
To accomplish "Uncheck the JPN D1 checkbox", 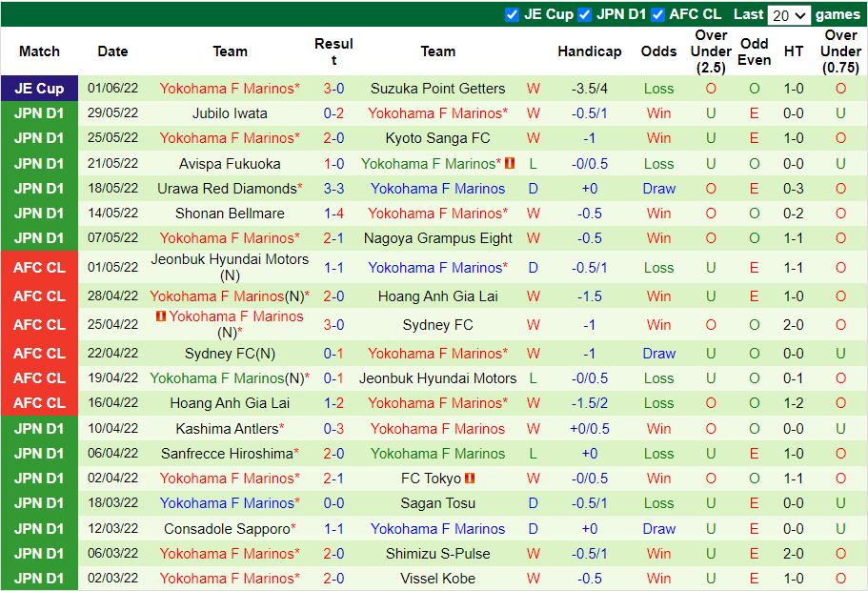I will point(585,15).
